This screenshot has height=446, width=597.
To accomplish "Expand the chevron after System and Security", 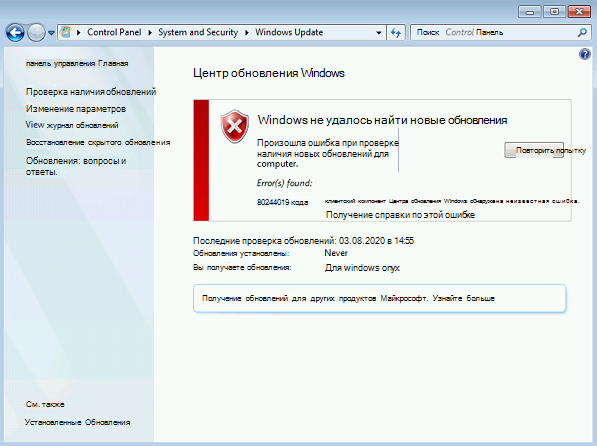I will click(247, 33).
